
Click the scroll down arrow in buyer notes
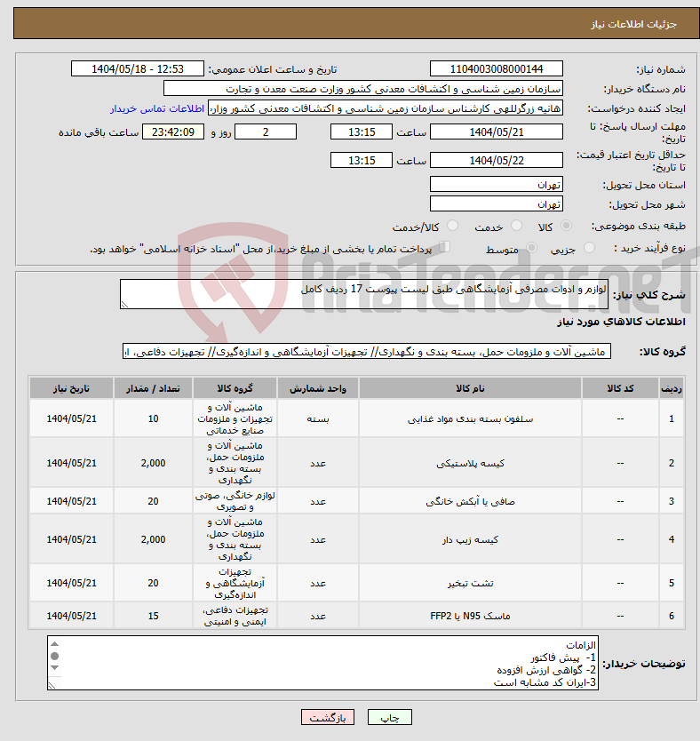point(55,668)
